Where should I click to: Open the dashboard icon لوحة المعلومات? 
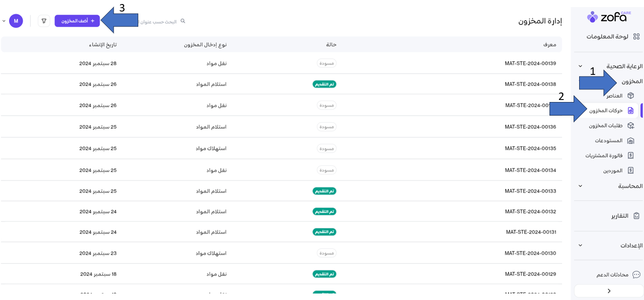[636, 37]
